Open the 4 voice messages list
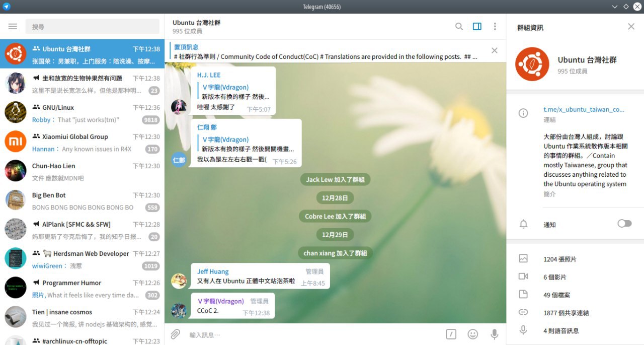 (x=575, y=331)
